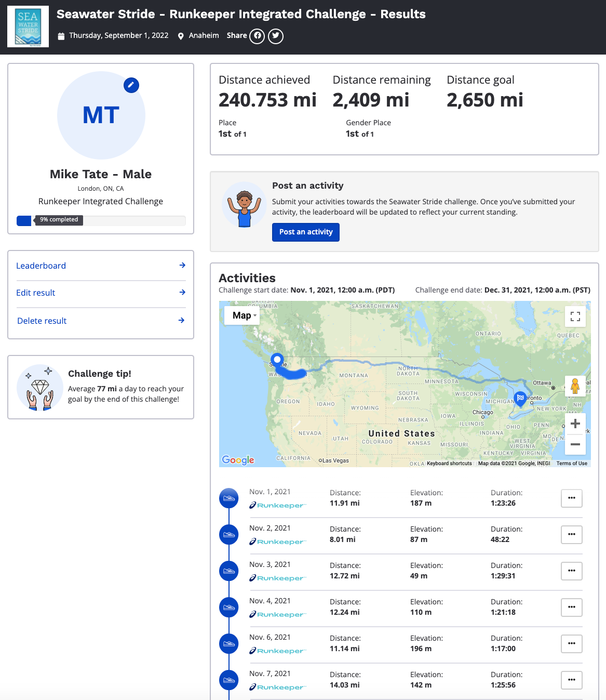Zoom out on the map
This screenshot has height=700, width=606.
(x=575, y=444)
